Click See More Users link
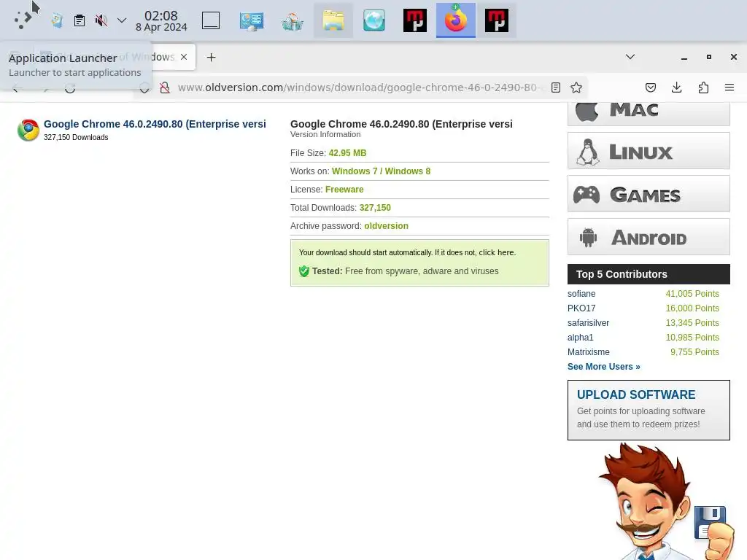This screenshot has width=747, height=560. pos(603,367)
